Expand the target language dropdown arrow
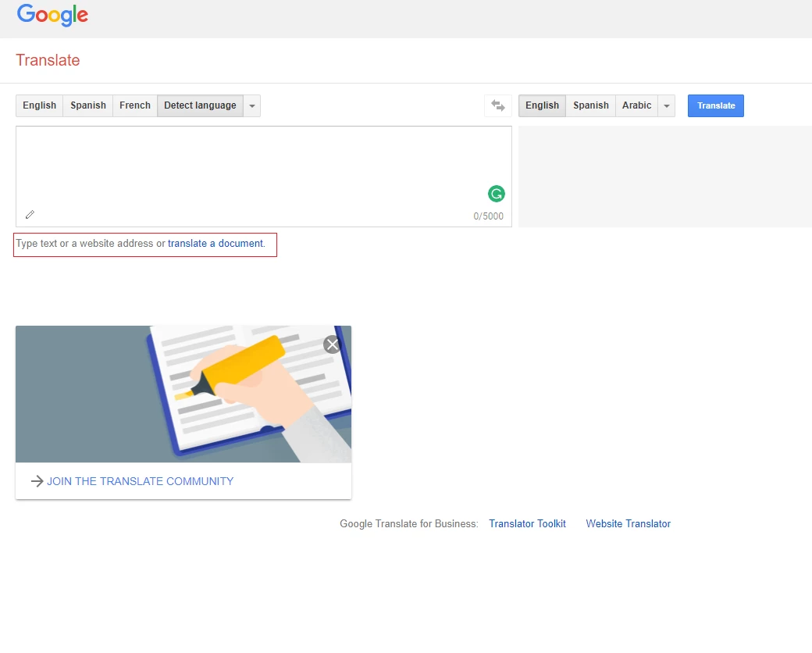 pyautogui.click(x=667, y=105)
